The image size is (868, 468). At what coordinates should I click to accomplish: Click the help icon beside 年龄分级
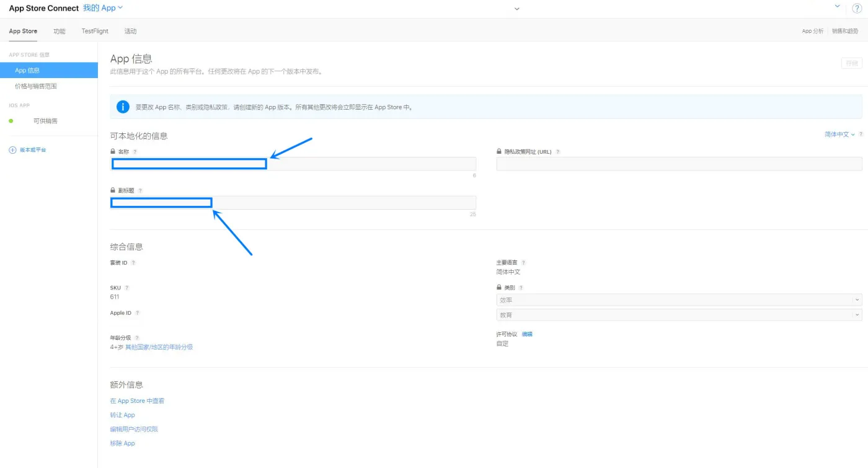[137, 338]
